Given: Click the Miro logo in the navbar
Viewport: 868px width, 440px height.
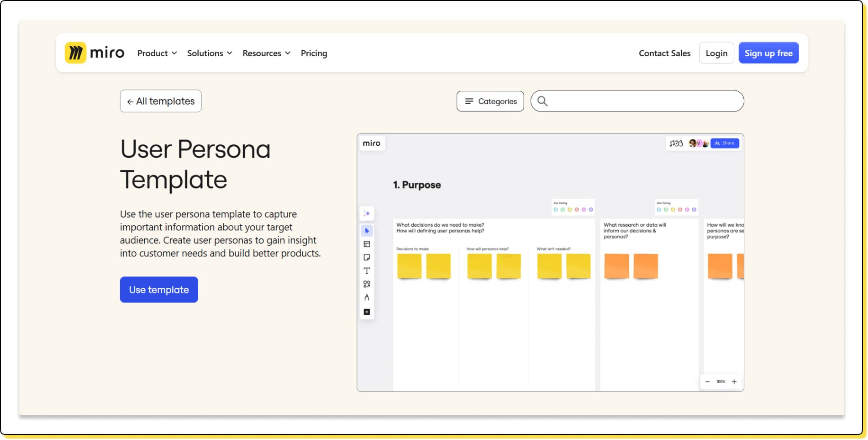Looking at the screenshot, I should tap(95, 53).
